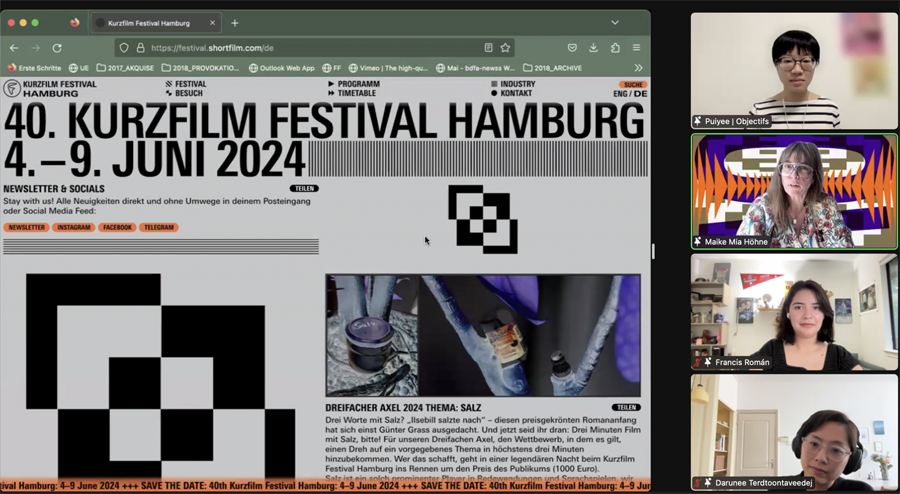The width and height of the screenshot is (900, 494).
Task: Click the browser back arrow
Action: coord(14,48)
